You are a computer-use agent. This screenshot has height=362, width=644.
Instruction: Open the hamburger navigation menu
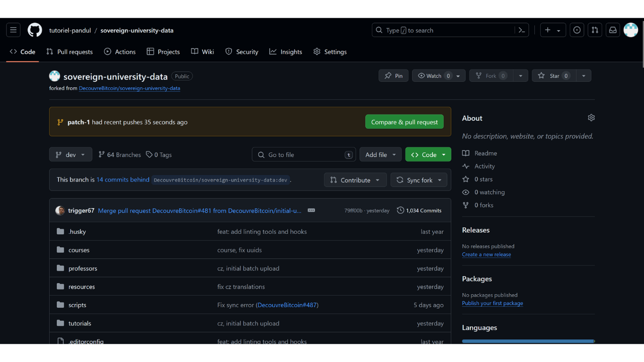[14, 30]
